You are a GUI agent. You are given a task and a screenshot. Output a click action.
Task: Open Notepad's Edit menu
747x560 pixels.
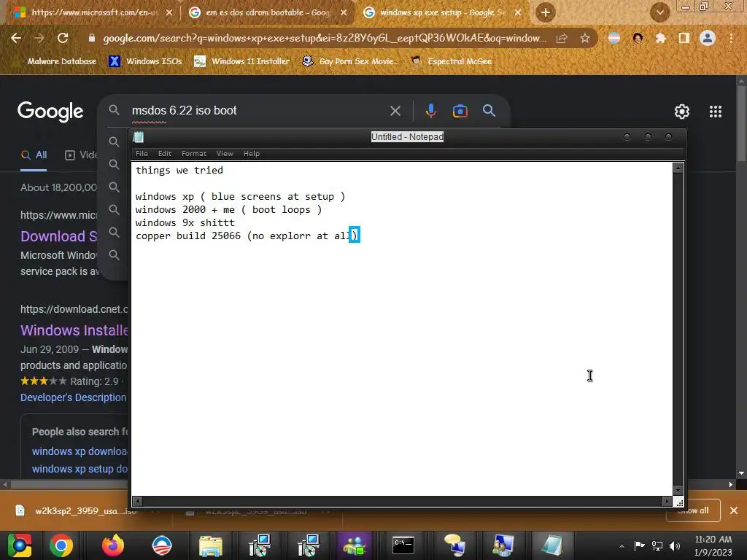pos(164,153)
